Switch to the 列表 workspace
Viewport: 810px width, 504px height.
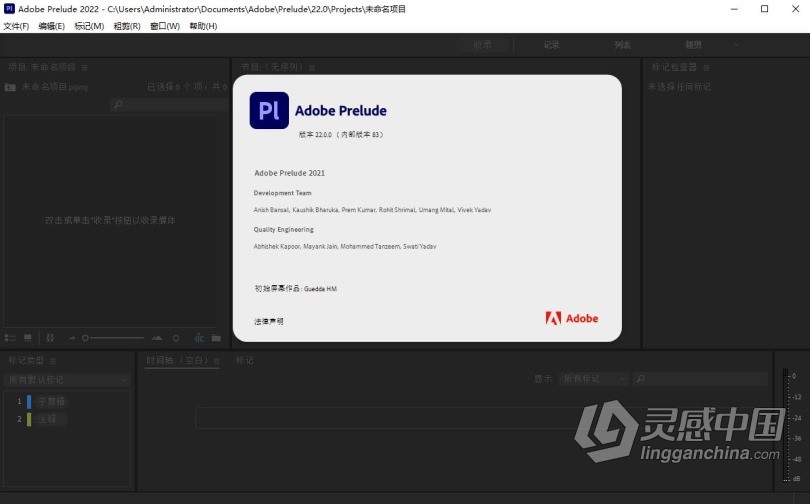[622, 45]
